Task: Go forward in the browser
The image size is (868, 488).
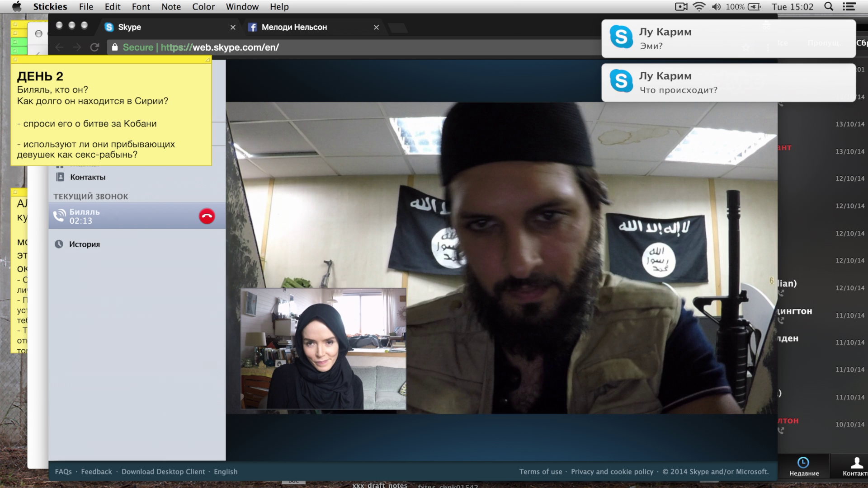Action: click(x=77, y=47)
